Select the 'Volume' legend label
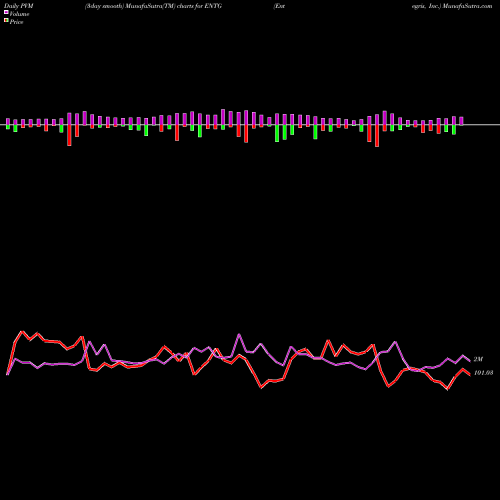Screen dimensions: 500x500 tap(19, 14)
